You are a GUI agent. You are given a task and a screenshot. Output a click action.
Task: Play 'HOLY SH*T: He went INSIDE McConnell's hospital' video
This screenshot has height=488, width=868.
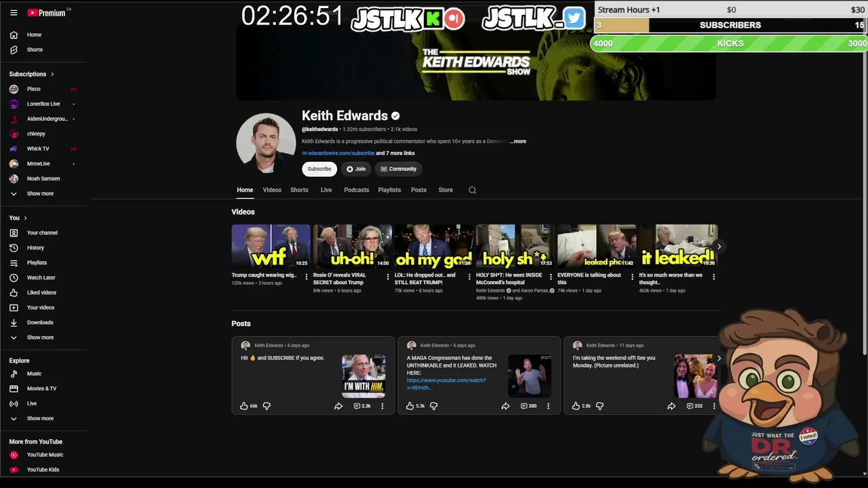[515, 247]
